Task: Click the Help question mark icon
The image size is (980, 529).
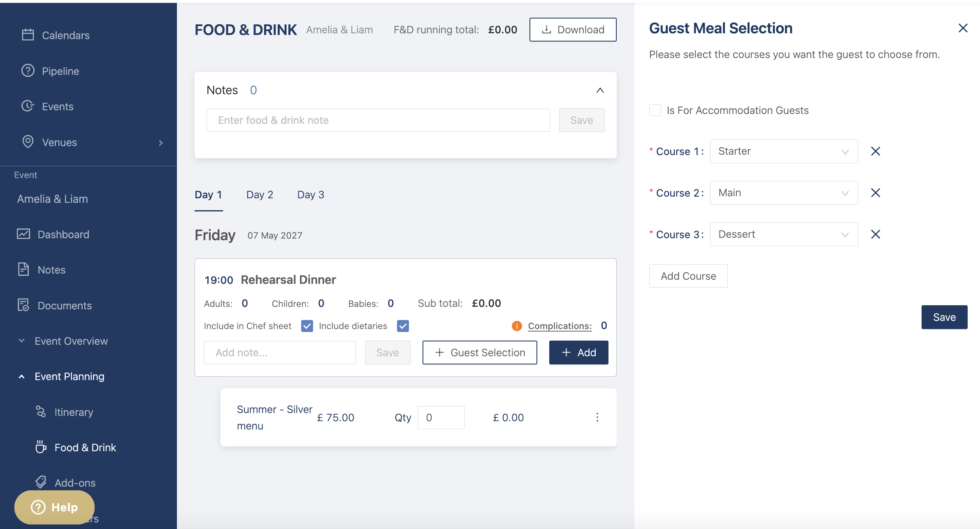Action: (38, 507)
